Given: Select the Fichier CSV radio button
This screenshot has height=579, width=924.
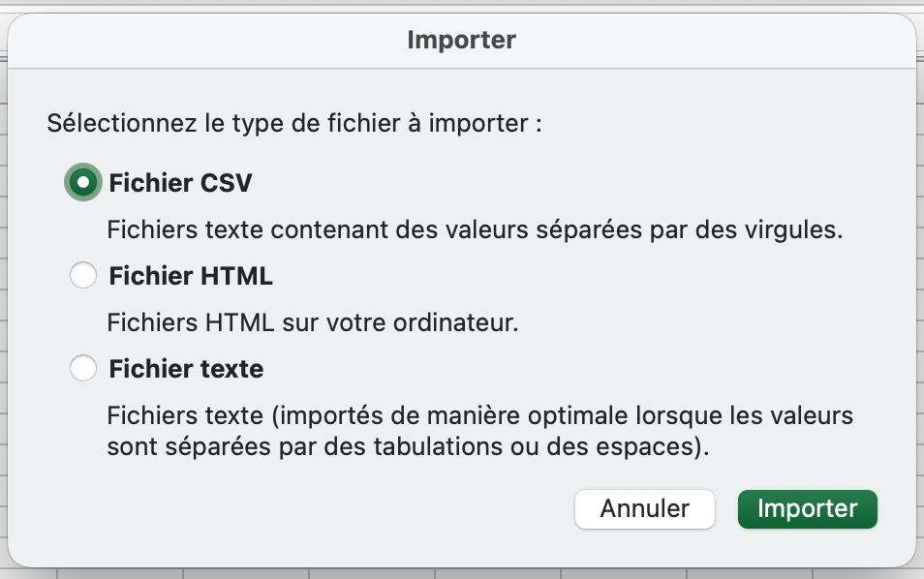Looking at the screenshot, I should (x=83, y=182).
